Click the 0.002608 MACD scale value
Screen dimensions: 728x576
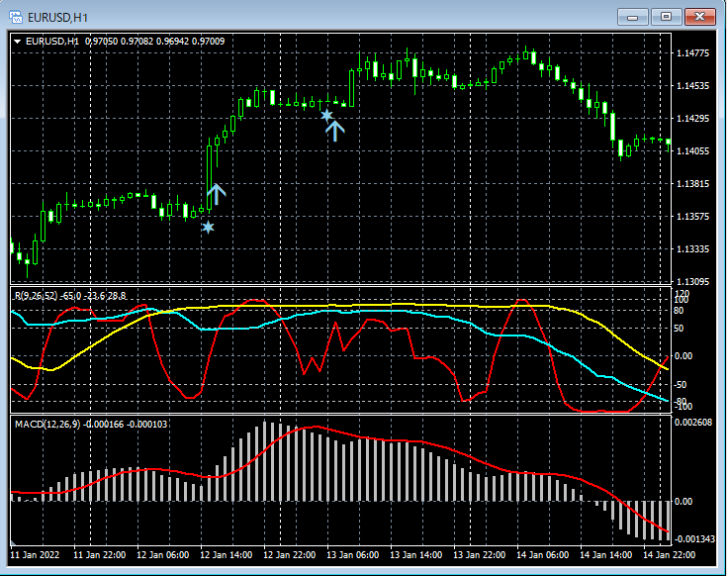694,423
